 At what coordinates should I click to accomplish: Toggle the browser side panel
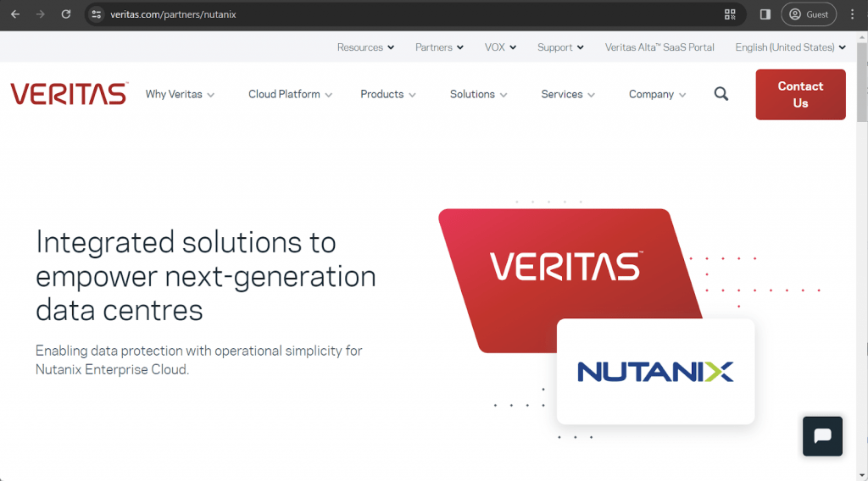pos(765,14)
